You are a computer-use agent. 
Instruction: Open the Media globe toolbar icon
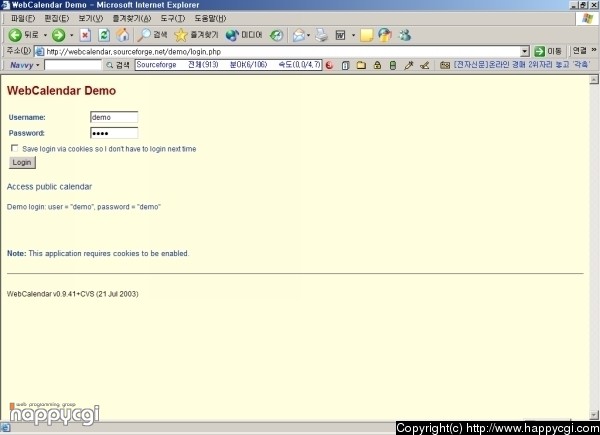pyautogui.click(x=232, y=35)
